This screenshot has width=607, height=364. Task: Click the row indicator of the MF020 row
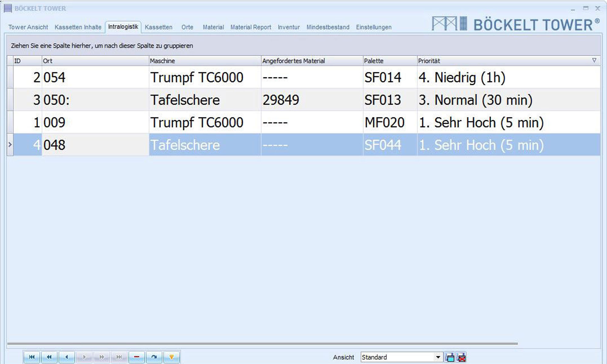pyautogui.click(x=10, y=122)
